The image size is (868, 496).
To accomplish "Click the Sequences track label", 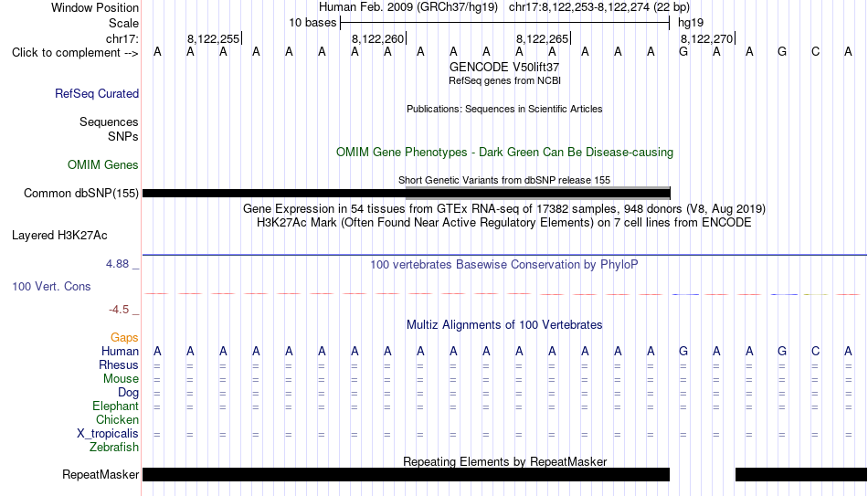I will [109, 121].
